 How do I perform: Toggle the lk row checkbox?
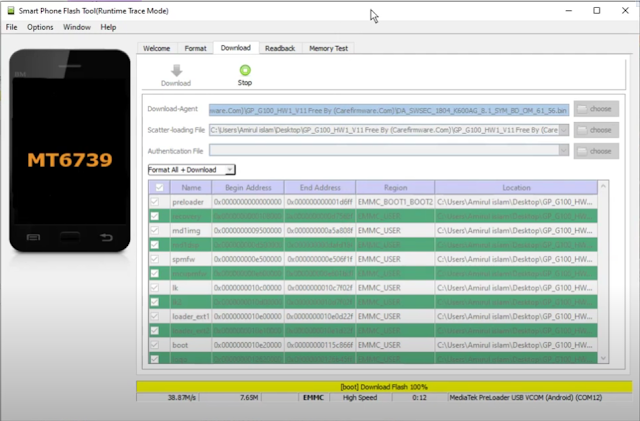click(x=155, y=287)
